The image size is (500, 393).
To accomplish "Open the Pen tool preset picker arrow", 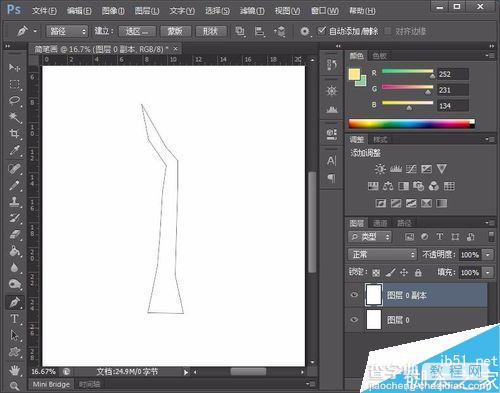I will click(x=35, y=32).
